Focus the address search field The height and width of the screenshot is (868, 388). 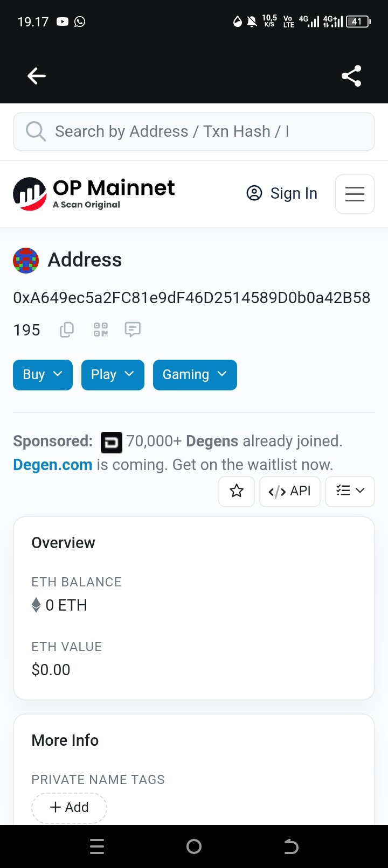coord(194,131)
